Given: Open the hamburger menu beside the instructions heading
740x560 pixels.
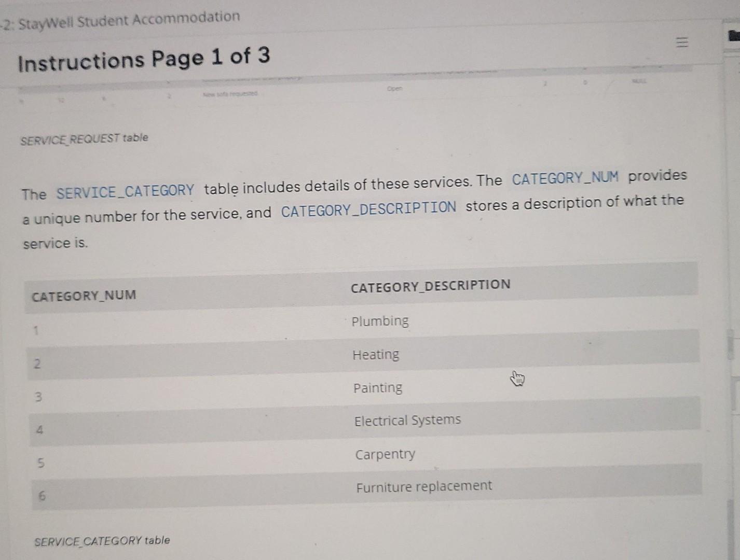Looking at the screenshot, I should 683,43.
